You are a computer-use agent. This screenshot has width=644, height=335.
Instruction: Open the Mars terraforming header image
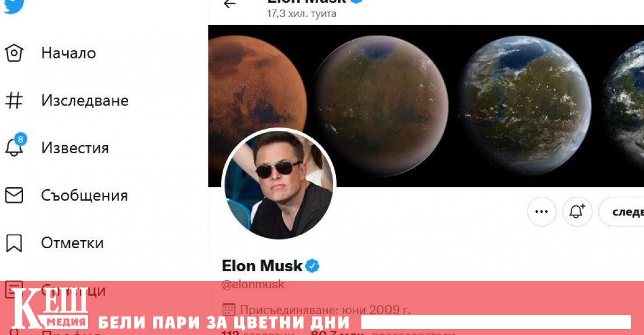point(426,106)
